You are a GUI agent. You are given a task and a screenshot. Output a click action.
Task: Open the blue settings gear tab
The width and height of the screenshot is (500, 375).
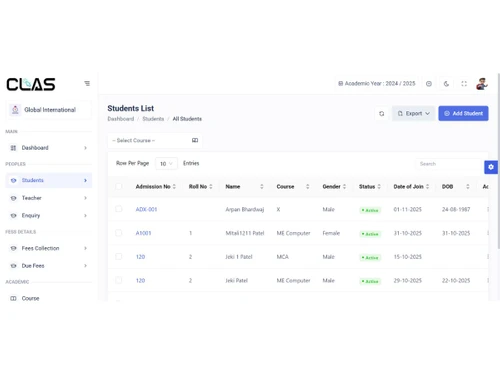[491, 167]
